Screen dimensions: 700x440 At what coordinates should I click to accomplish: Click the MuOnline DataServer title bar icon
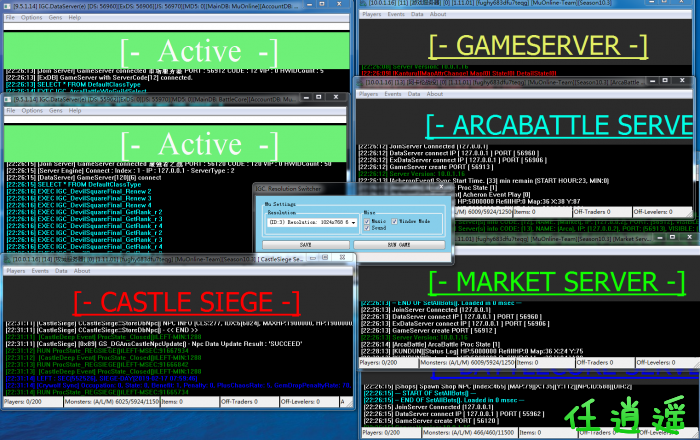point(7,7)
